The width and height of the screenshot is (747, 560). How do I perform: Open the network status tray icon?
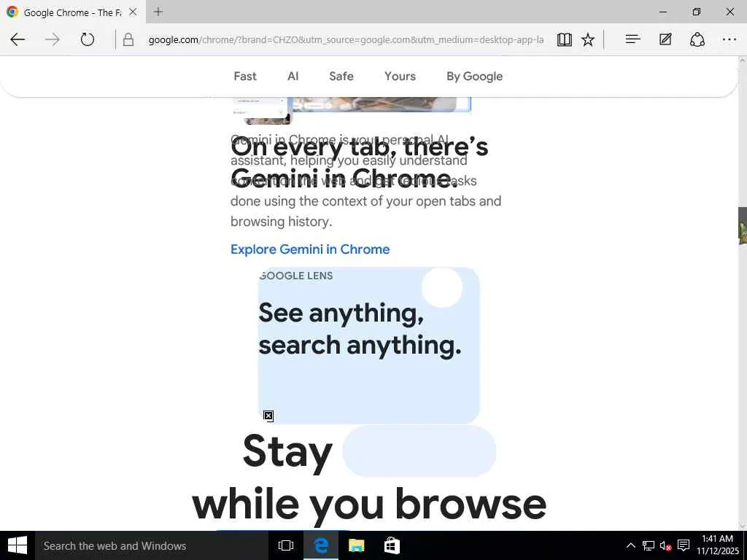pos(648,545)
